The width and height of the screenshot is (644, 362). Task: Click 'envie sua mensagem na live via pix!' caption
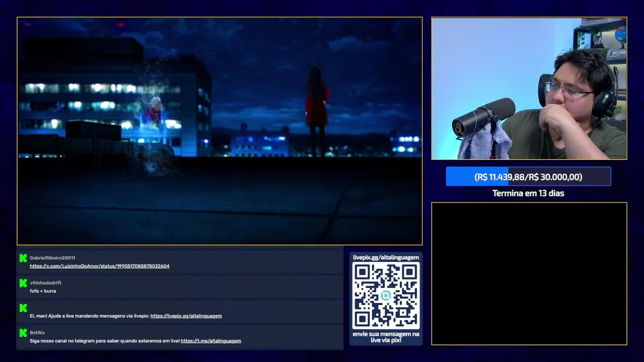coord(386,337)
